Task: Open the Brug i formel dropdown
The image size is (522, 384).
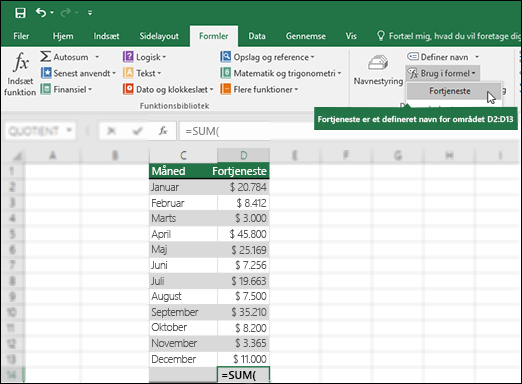Action: [x=442, y=73]
